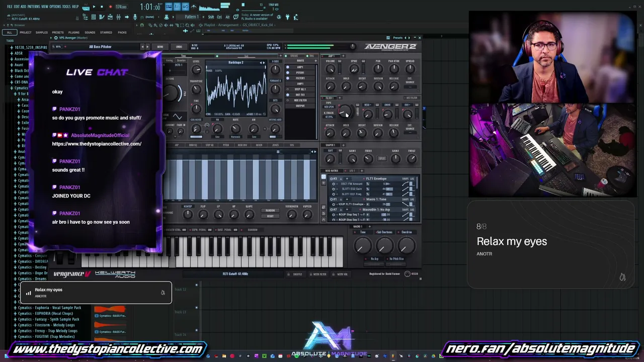Viewport: 644px width, 362px height.
Task: Adjust the Tone macro knob
Action: (x=362, y=245)
